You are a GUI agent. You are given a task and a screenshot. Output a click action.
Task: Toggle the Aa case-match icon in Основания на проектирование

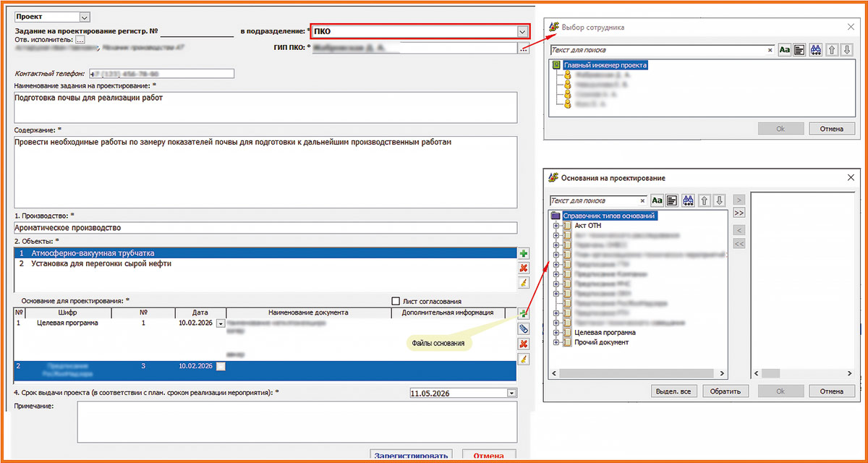click(657, 200)
